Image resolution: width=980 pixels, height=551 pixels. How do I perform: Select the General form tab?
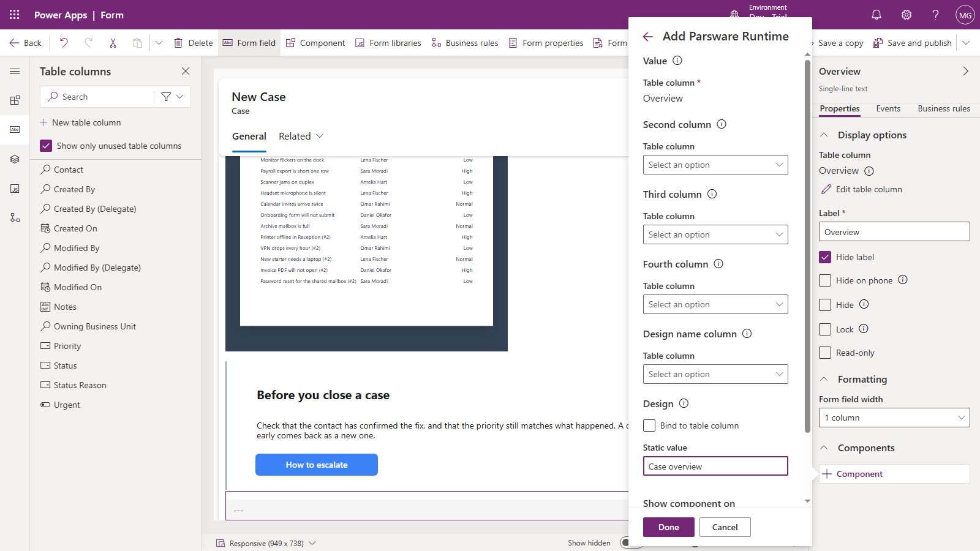249,136
